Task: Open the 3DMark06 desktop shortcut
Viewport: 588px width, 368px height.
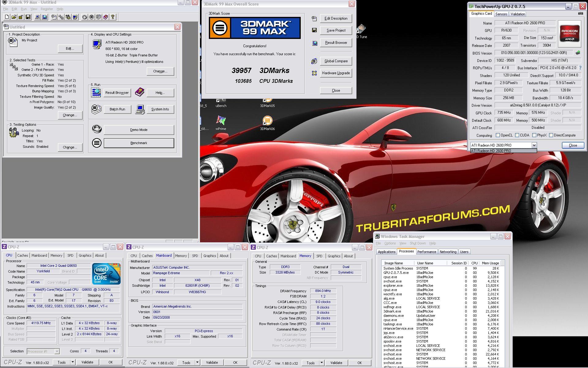Action: tap(267, 123)
